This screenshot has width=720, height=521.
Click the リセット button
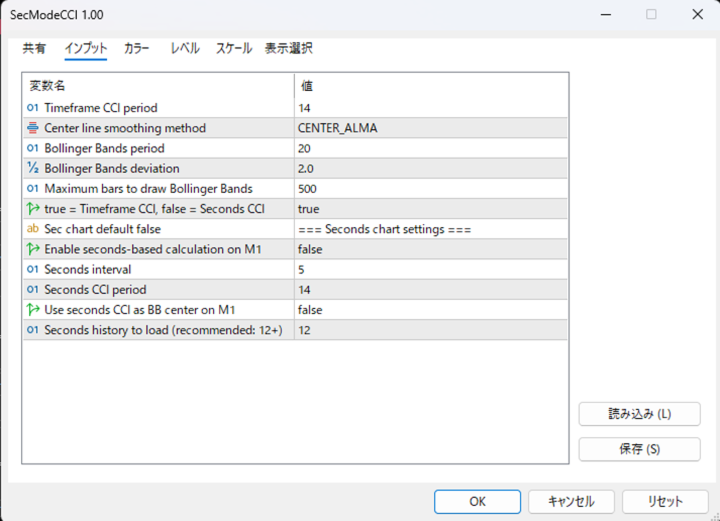(x=665, y=501)
